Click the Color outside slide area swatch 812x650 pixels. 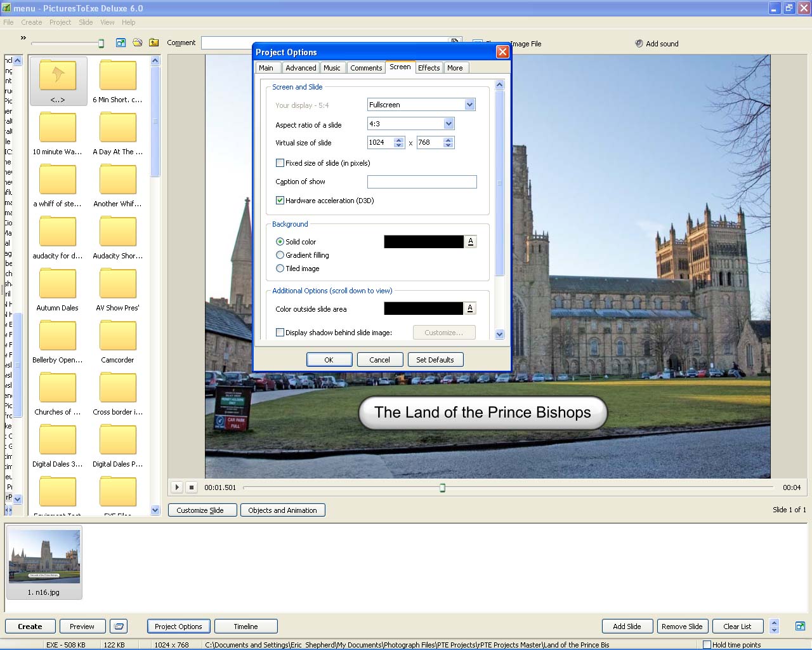pos(423,309)
